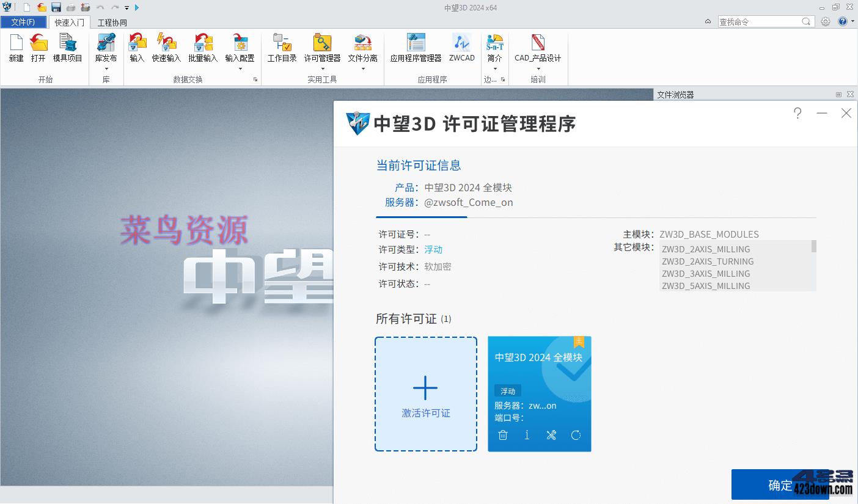Open the 应用程序管理器 application manager
Screen dimensions: 858x504
tap(416, 48)
